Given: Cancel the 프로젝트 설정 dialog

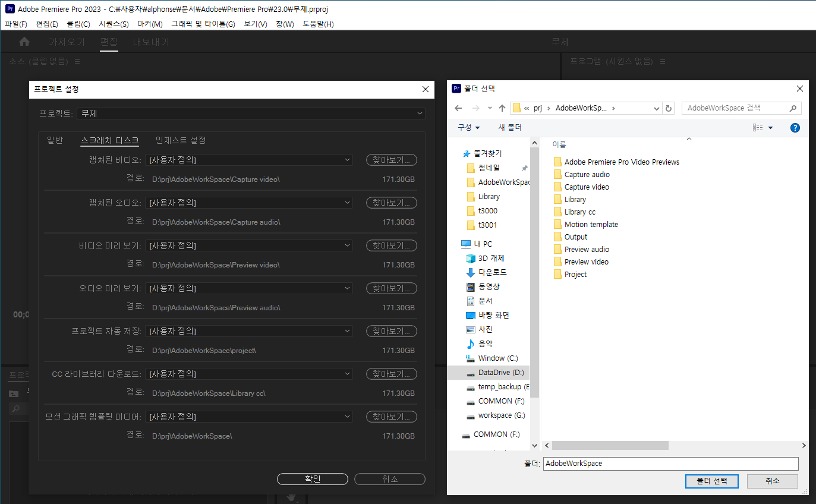Looking at the screenshot, I should 390,479.
